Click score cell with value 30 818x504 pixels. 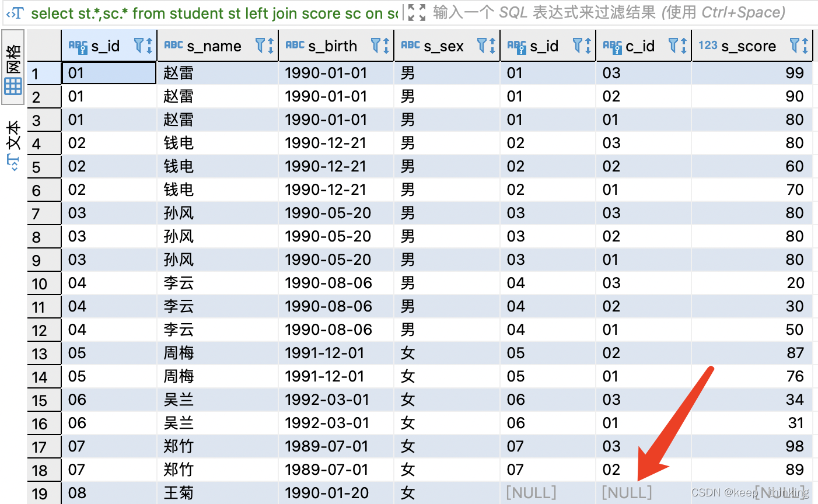coord(752,306)
